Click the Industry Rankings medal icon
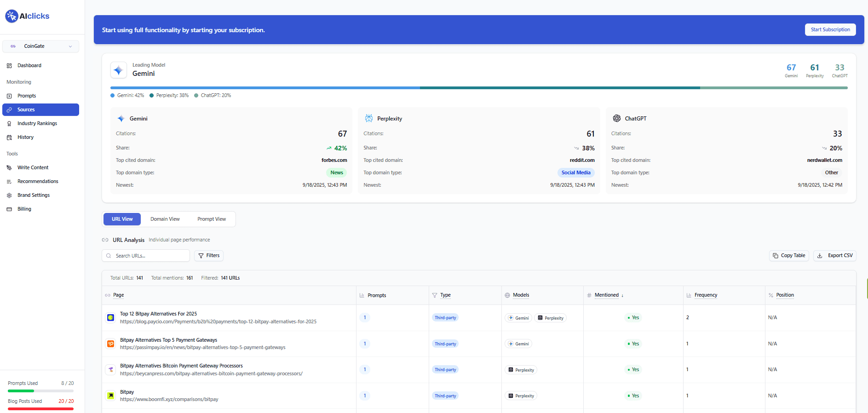 pos(9,124)
